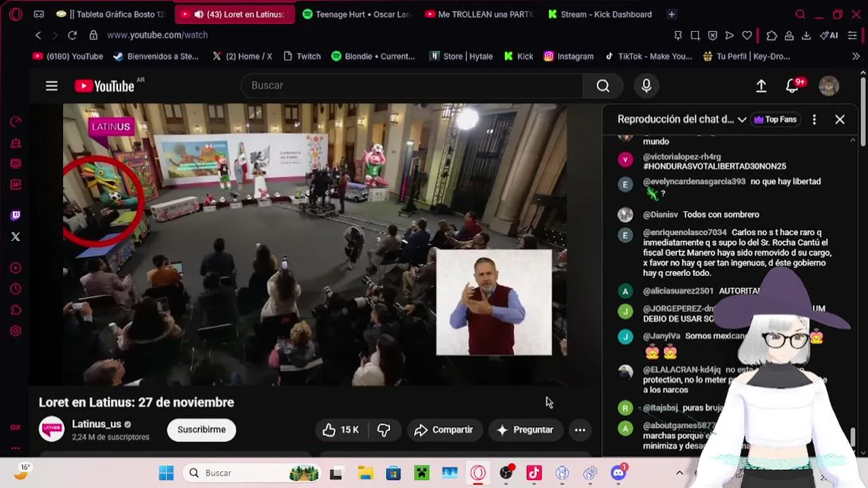Click the Preguntar ask button

(525, 430)
